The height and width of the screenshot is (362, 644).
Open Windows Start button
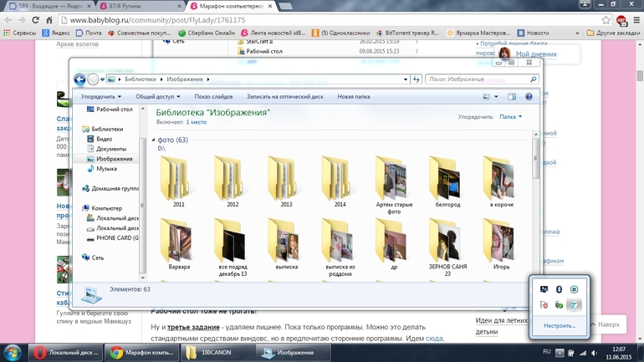coord(13,353)
